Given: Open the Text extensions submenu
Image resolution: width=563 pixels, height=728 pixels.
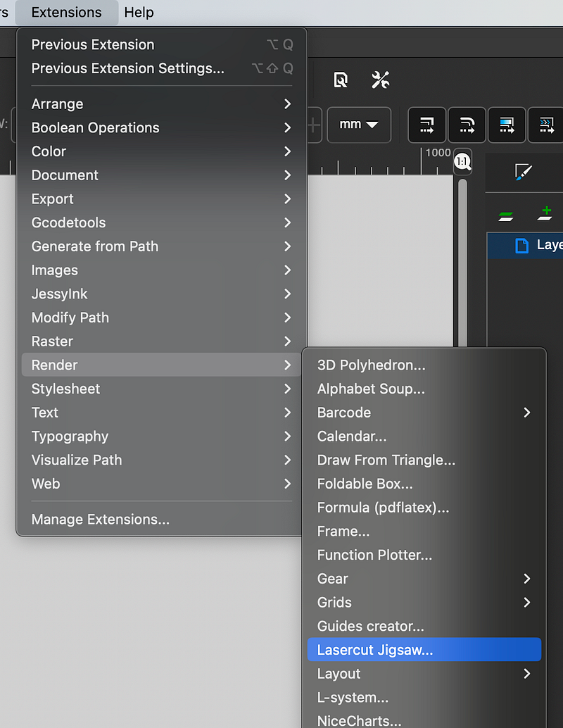Looking at the screenshot, I should (x=162, y=413).
